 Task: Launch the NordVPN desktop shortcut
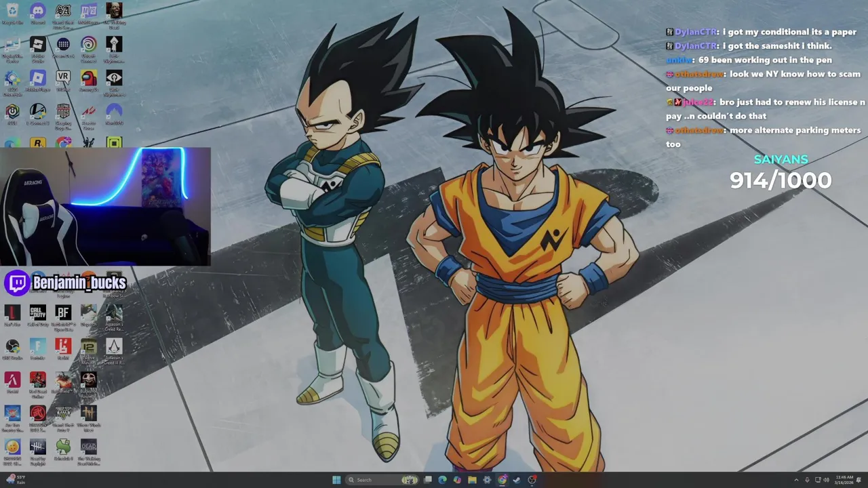point(114,114)
